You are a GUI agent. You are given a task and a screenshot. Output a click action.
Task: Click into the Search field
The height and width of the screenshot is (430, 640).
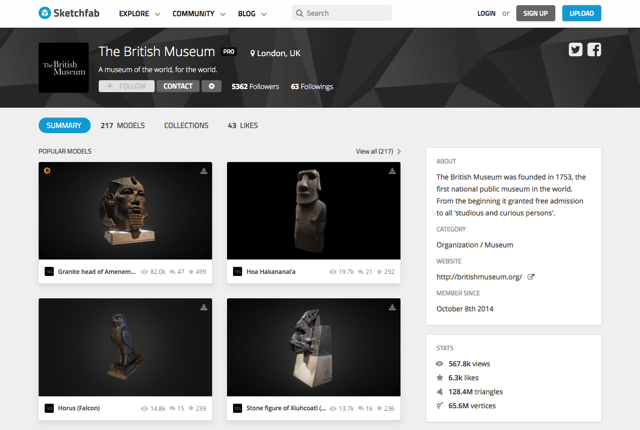[x=342, y=13]
